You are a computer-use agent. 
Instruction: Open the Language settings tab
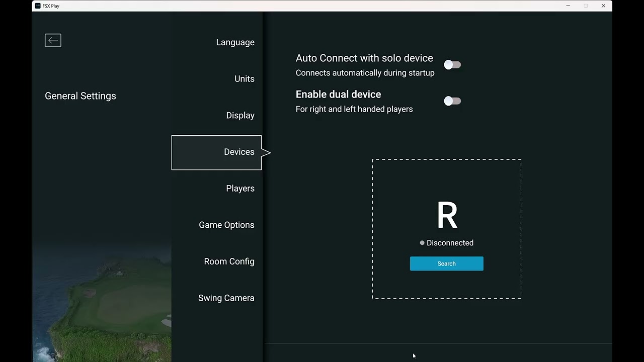pos(235,42)
